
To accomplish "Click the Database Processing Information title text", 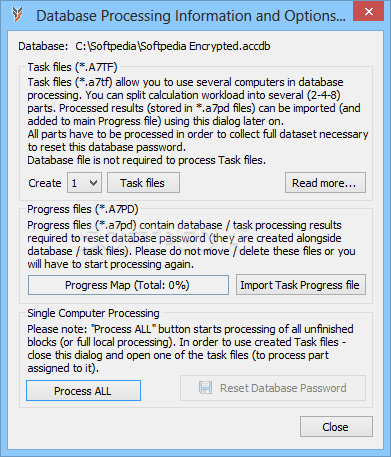I will (191, 16).
